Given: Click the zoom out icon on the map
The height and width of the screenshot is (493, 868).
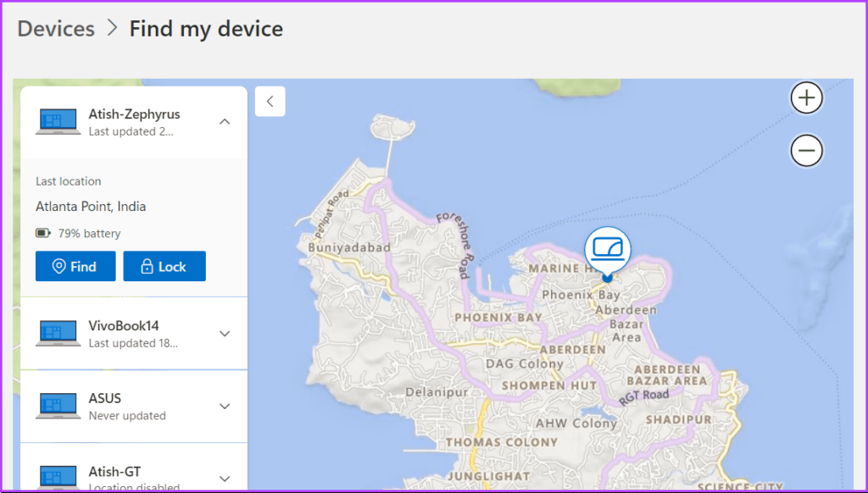Looking at the screenshot, I should 806,151.
